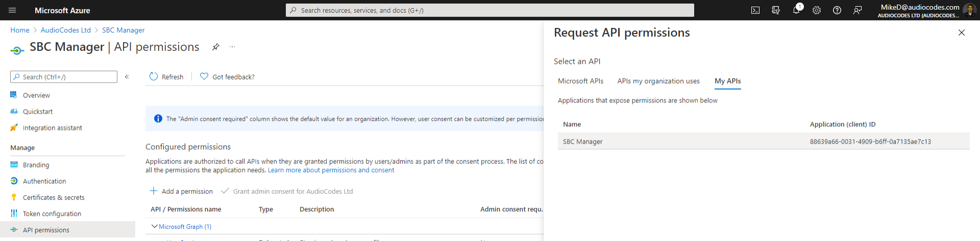Open the more options ellipsis by title
This screenshot has height=241, width=980.
point(232,47)
